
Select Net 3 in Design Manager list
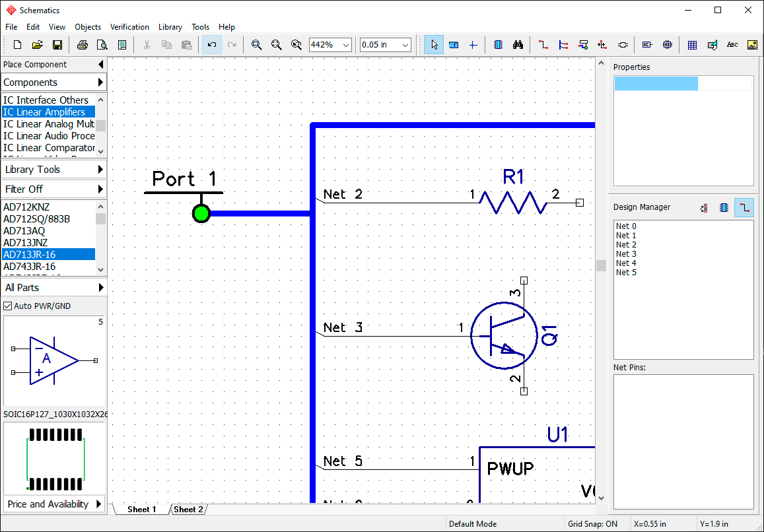626,254
